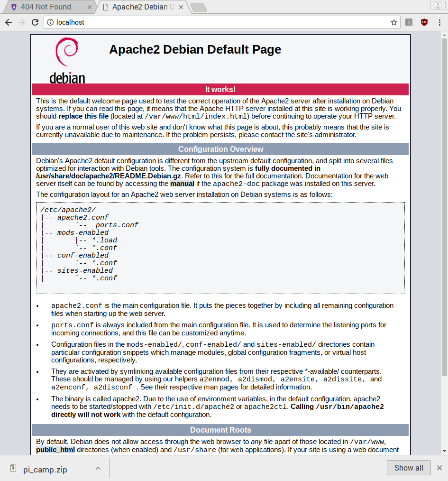Bookmark this page with the star

[394, 22]
